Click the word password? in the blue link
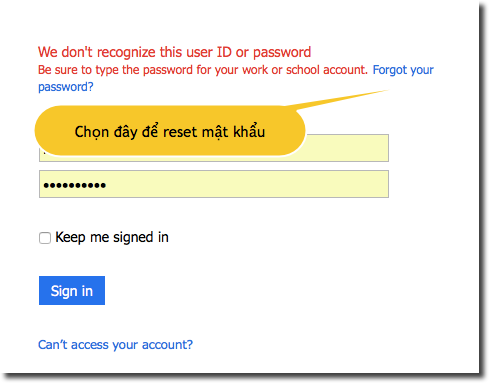Image resolution: width=489 pixels, height=383 pixels. tap(66, 87)
